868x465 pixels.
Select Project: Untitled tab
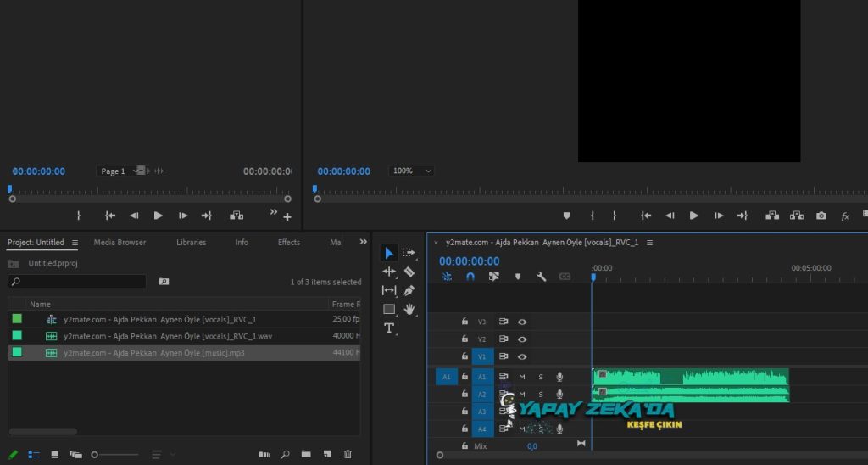[x=36, y=242]
